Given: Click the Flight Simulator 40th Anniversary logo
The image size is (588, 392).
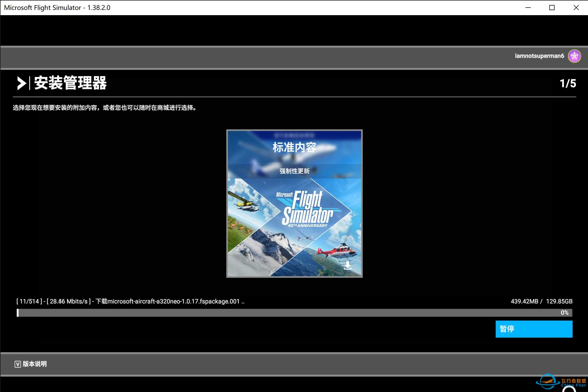Looking at the screenshot, I should (307, 209).
